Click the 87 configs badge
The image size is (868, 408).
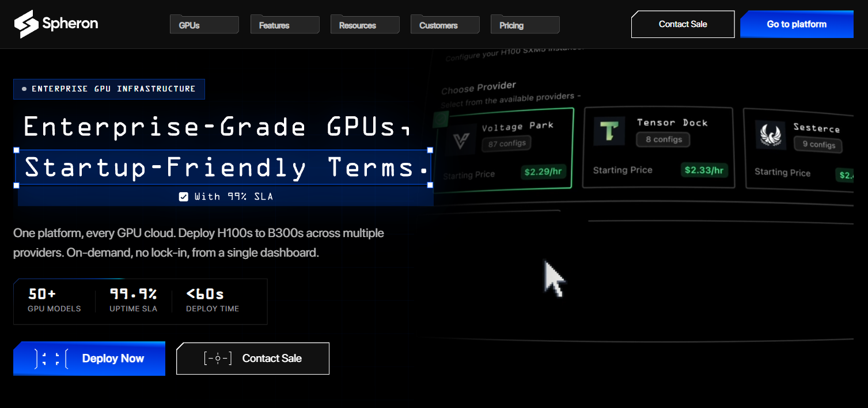point(507,144)
